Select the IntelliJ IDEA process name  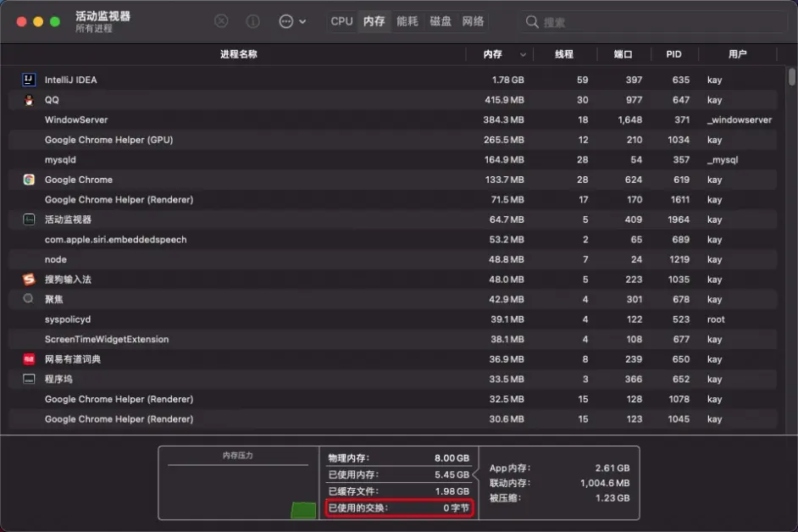pyautogui.click(x=71, y=80)
